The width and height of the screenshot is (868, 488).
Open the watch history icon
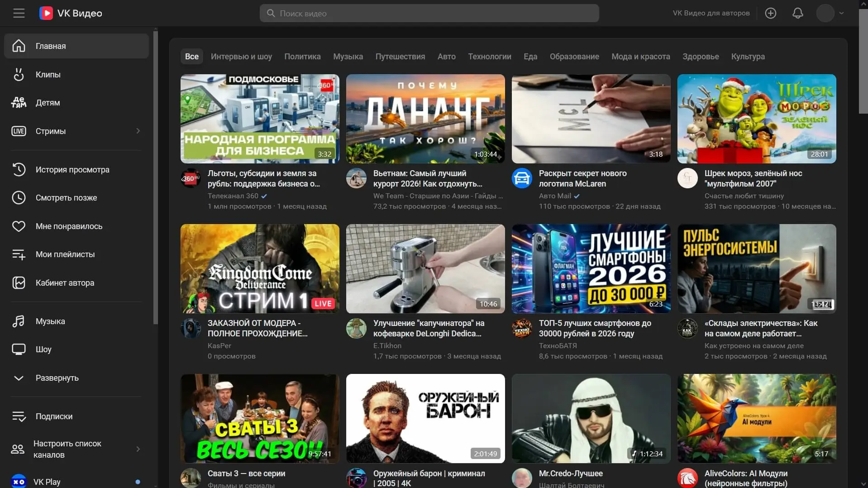[19, 169]
